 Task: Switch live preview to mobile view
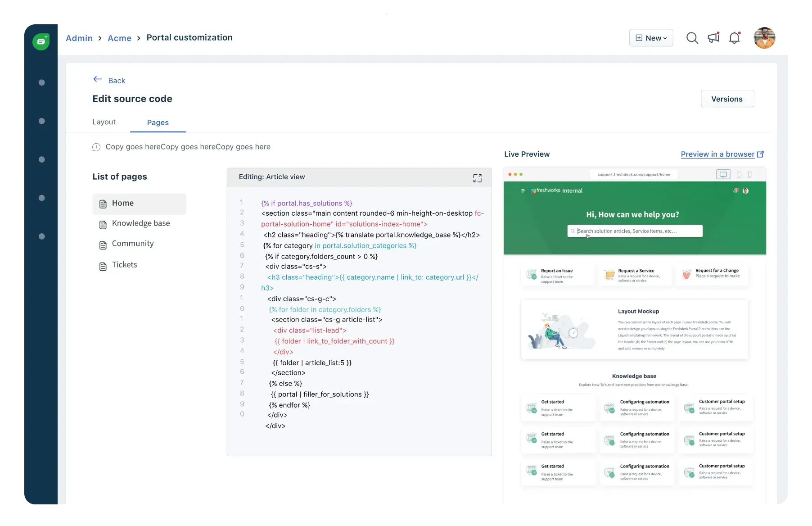[x=749, y=175]
